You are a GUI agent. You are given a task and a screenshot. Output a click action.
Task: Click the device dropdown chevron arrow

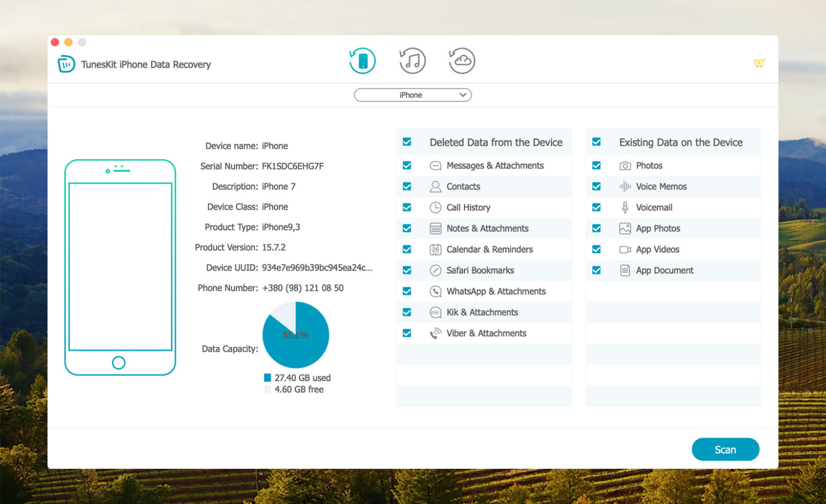tap(463, 95)
